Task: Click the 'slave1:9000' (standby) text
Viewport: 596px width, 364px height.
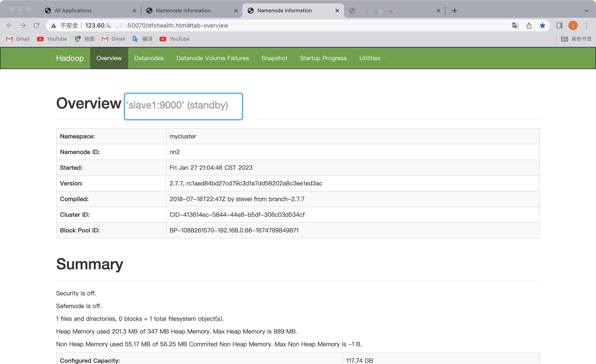Action: [x=177, y=105]
